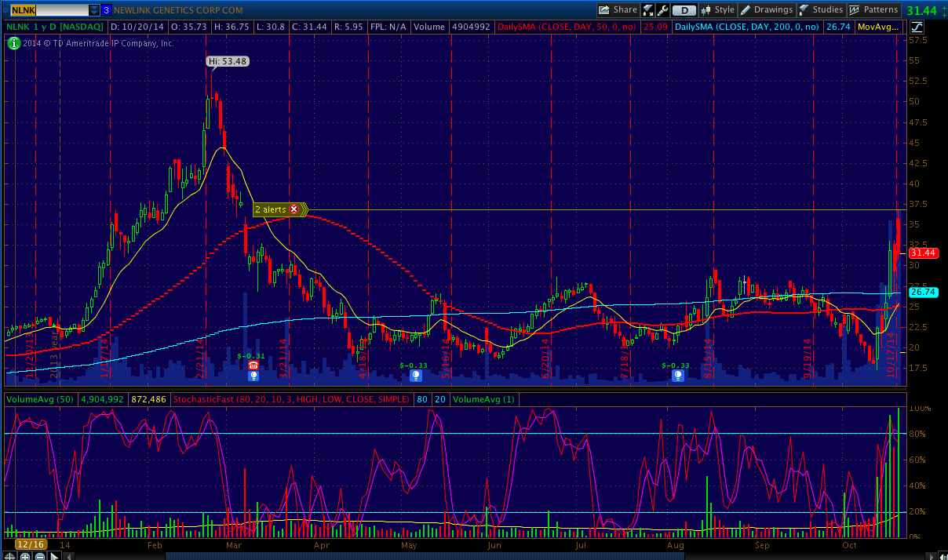This screenshot has height=560, width=948.
Task: Click the NLNK symbol input field
Action: 47,10
